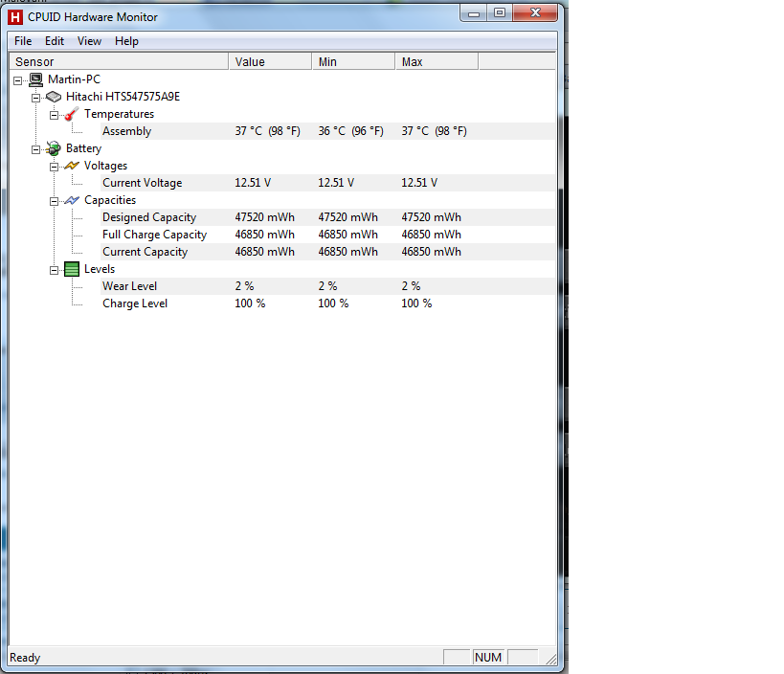Select the Martin-PC tree label

click(74, 79)
